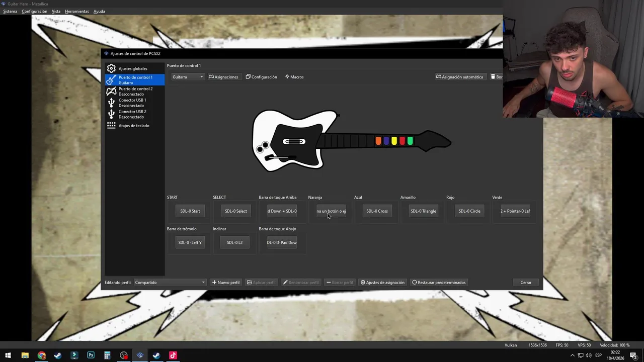Open TikTok app from taskbar
The image size is (644, 362).
click(173, 355)
